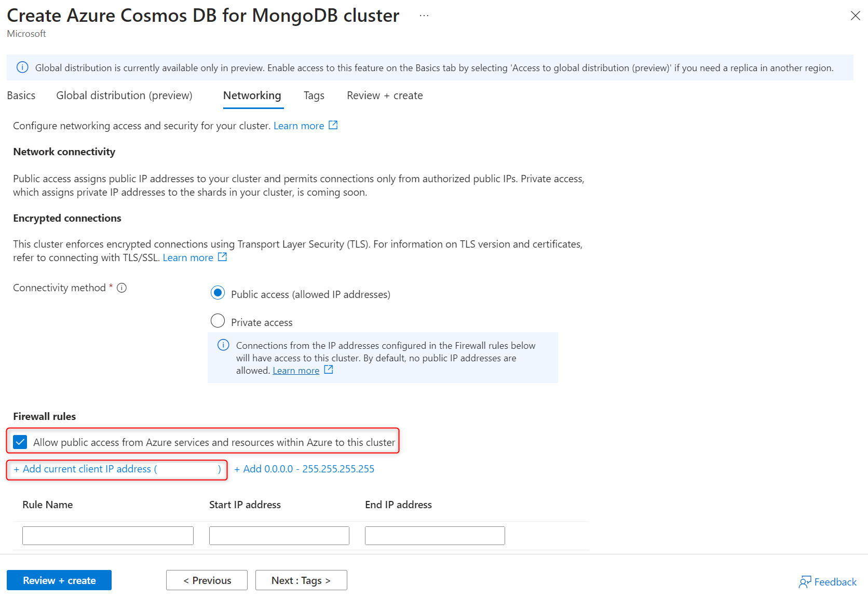Go to the Review + create tab
The width and height of the screenshot is (868, 598).
[x=385, y=96]
